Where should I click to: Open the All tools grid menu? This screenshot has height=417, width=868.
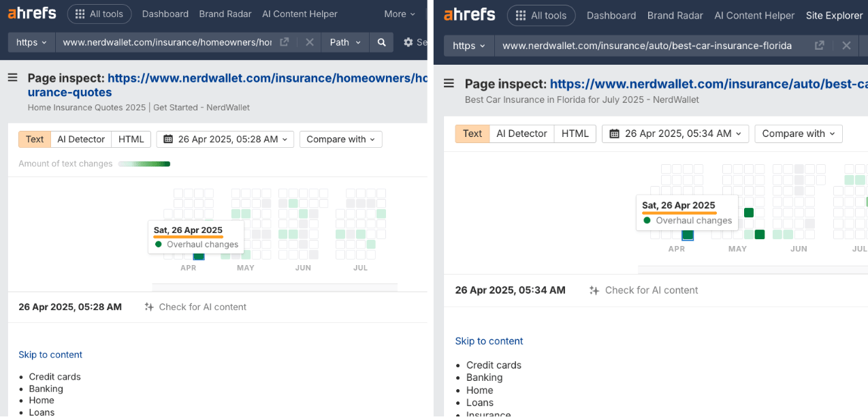click(99, 14)
